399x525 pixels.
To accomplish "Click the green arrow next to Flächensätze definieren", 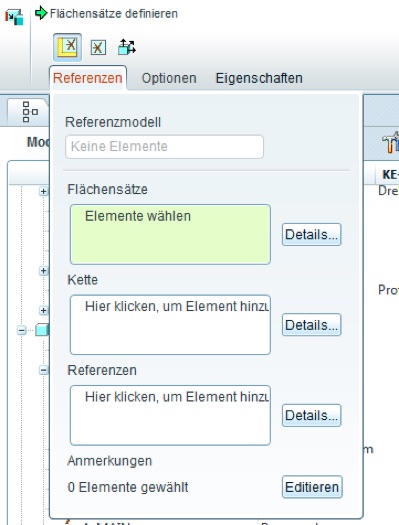I will point(41,13).
